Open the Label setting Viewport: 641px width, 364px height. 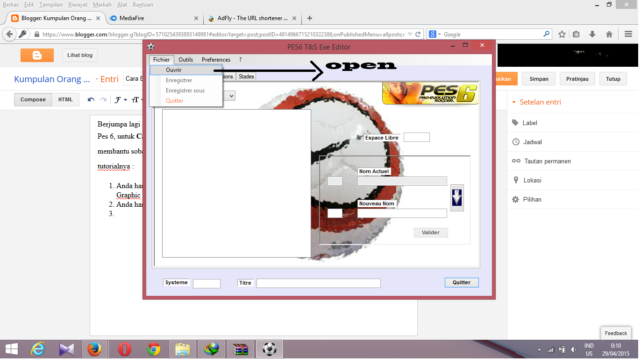530,123
